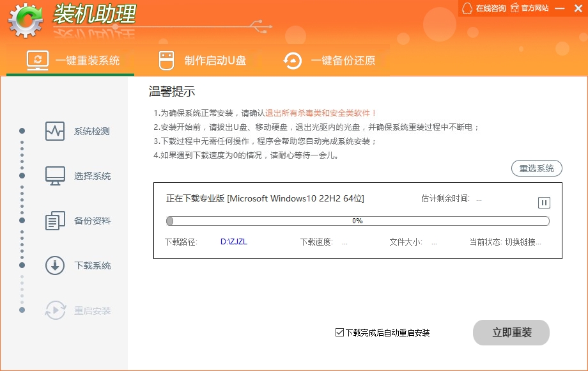The image size is (588, 371).
Task: Switch to the 制作启动U盘 tab
Action: pos(203,60)
